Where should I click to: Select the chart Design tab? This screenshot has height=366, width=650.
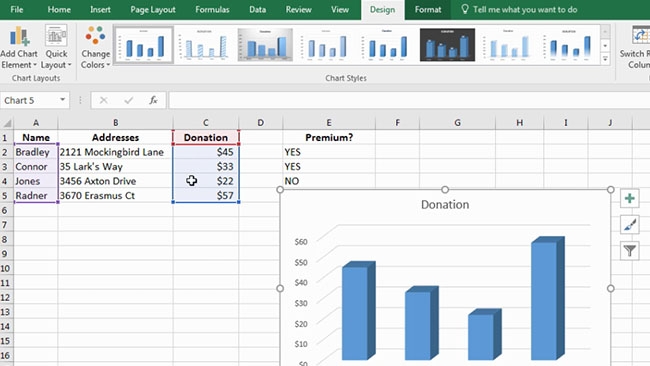click(382, 10)
